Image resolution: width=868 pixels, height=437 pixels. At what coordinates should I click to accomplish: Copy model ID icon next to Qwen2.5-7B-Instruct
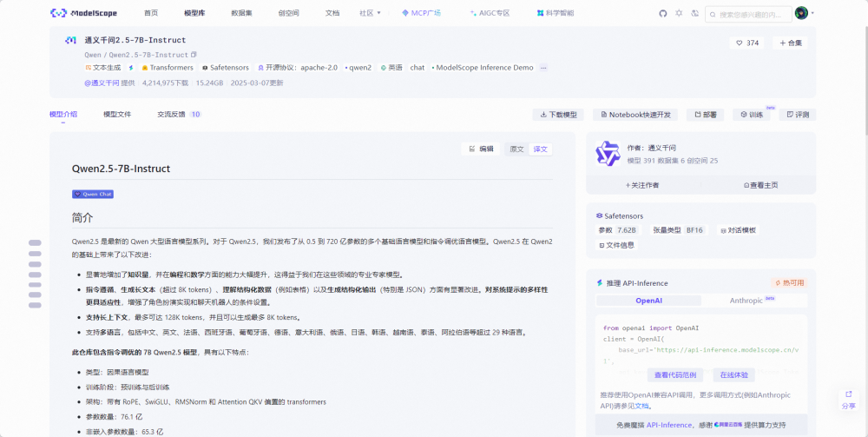194,55
